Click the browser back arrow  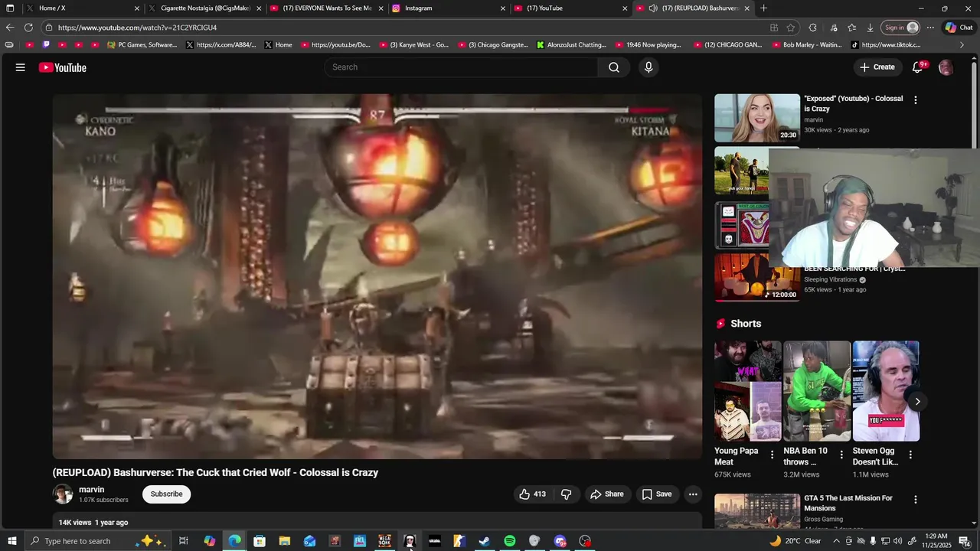click(x=10, y=28)
